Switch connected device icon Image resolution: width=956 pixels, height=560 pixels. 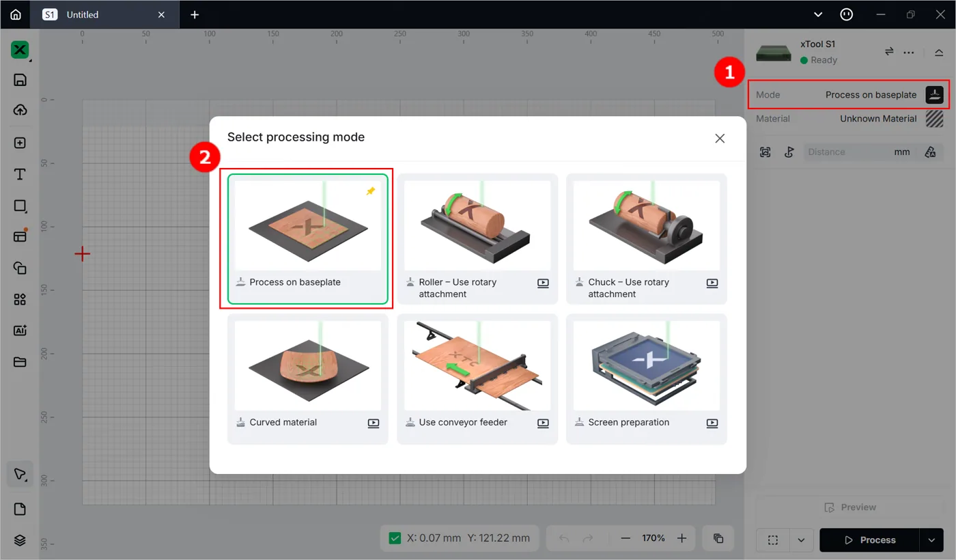889,52
